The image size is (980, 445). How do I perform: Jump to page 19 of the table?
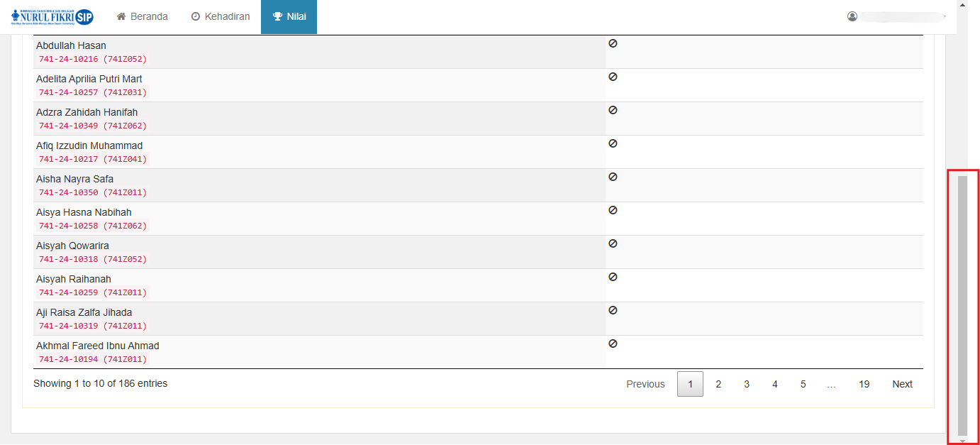[x=864, y=384]
